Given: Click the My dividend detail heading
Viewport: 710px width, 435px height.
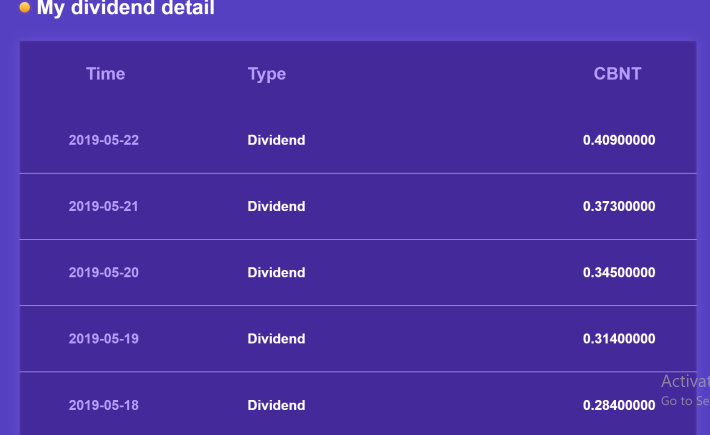Looking at the screenshot, I should pyautogui.click(x=125, y=8).
